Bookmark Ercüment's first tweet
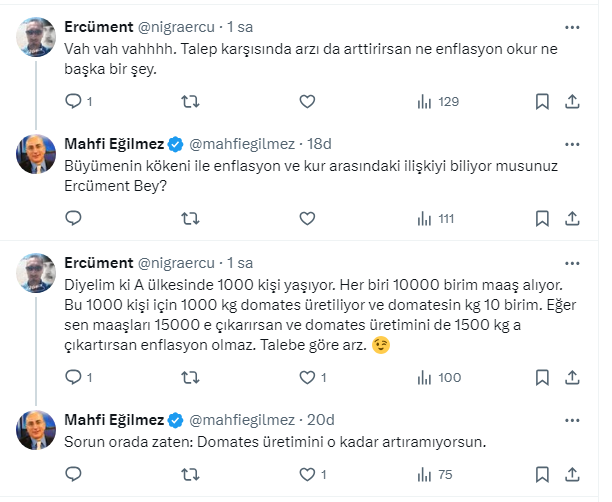This screenshot has height=502, width=612. (542, 101)
